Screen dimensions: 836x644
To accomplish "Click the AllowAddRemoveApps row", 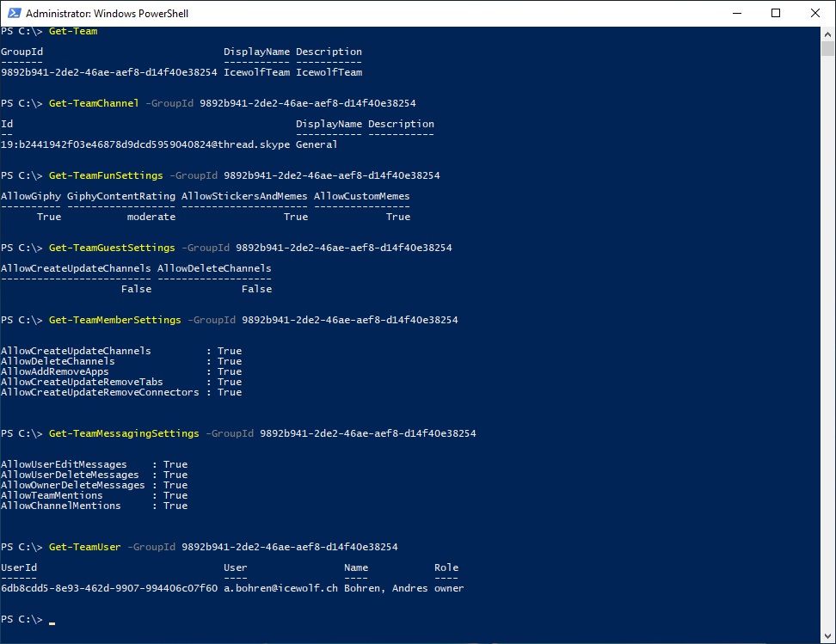I will click(121, 371).
